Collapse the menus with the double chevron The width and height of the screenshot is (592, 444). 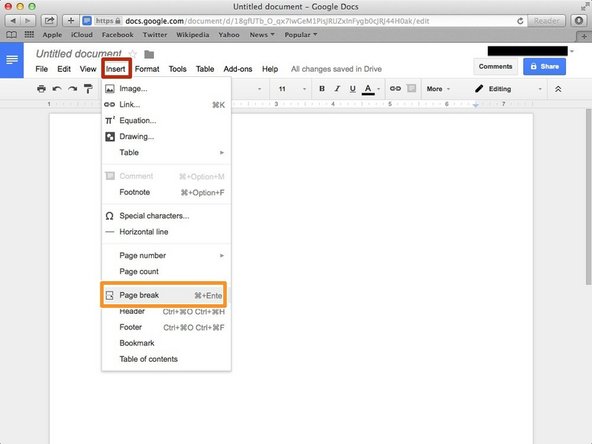click(558, 89)
